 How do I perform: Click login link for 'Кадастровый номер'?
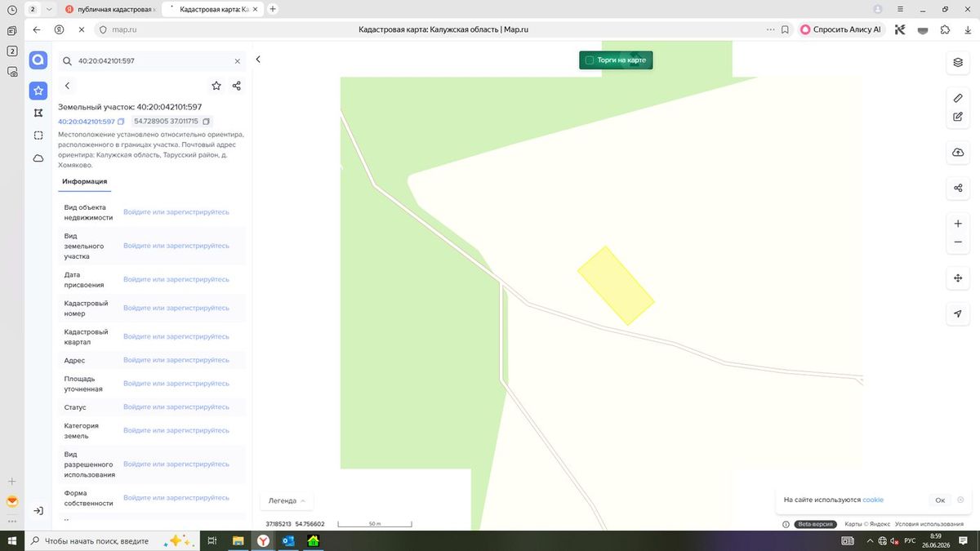(x=176, y=308)
